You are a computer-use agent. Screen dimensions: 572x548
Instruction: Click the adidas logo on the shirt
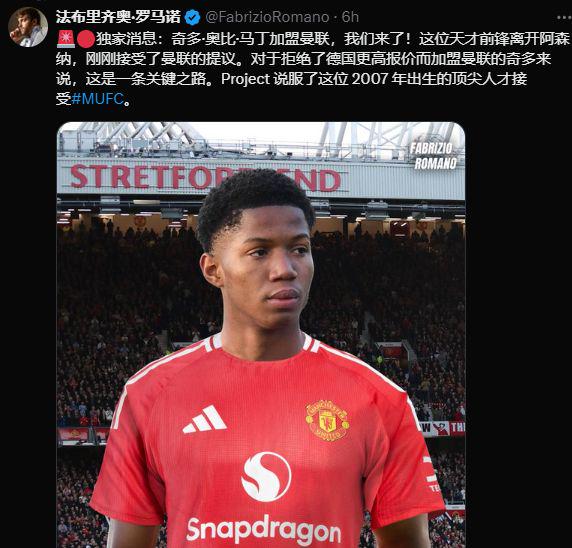click(x=205, y=420)
